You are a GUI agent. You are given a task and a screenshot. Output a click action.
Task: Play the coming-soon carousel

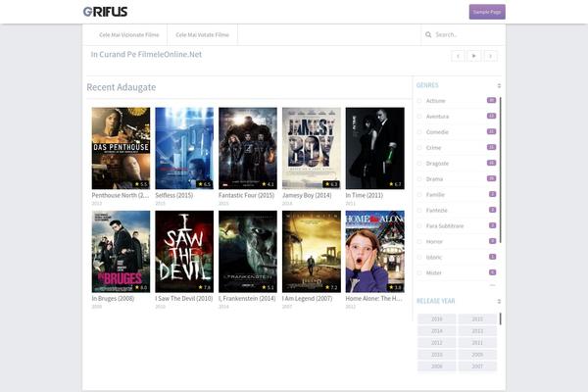click(474, 56)
